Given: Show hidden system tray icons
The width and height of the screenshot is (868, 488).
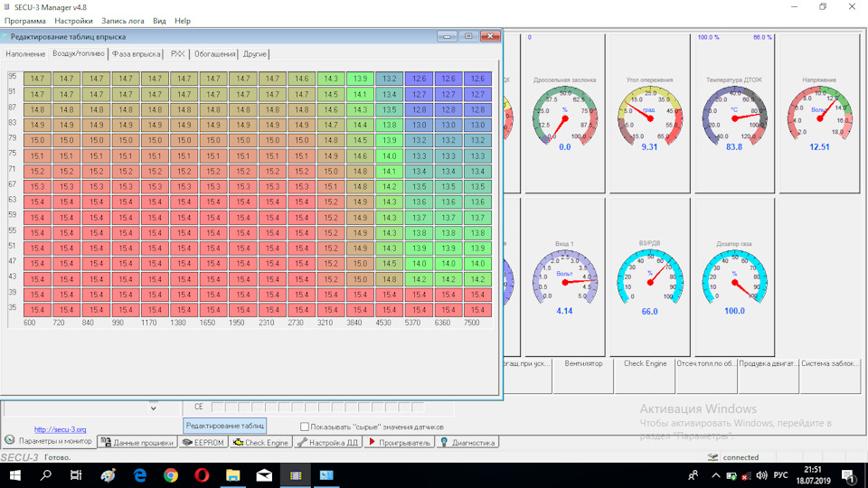Looking at the screenshot, I should tap(716, 475).
